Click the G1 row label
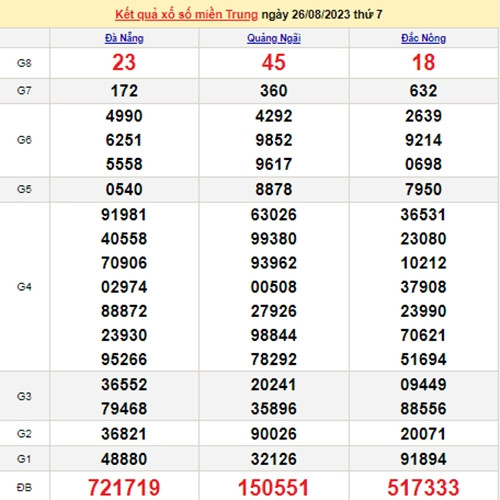Image resolution: width=500 pixels, height=500 pixels. (x=24, y=459)
